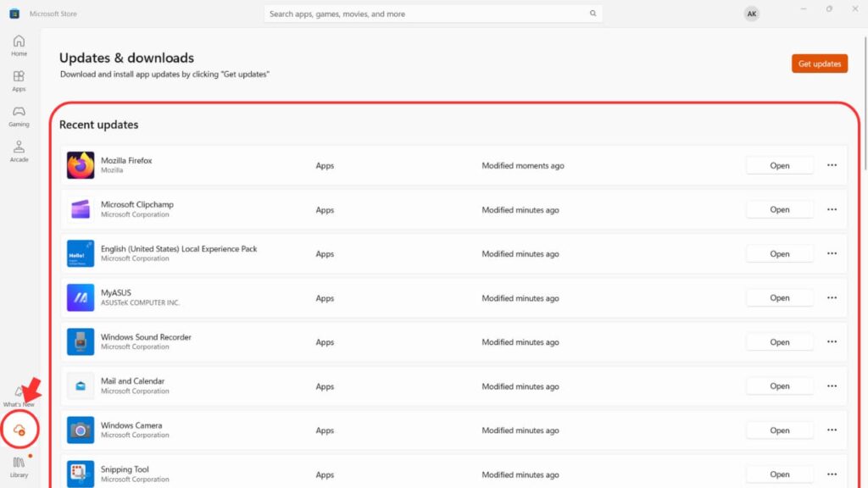Image resolution: width=868 pixels, height=488 pixels.
Task: Click the Downloads cloud icon in sidebar
Action: (19, 430)
